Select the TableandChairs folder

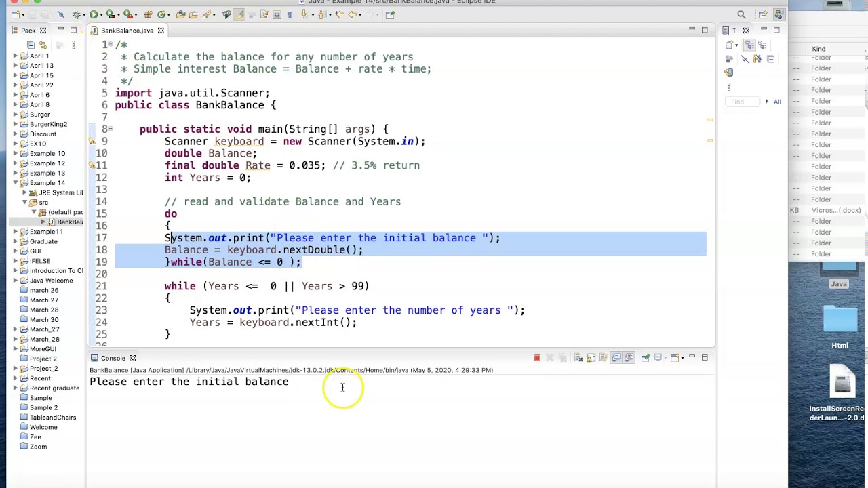[x=52, y=418]
